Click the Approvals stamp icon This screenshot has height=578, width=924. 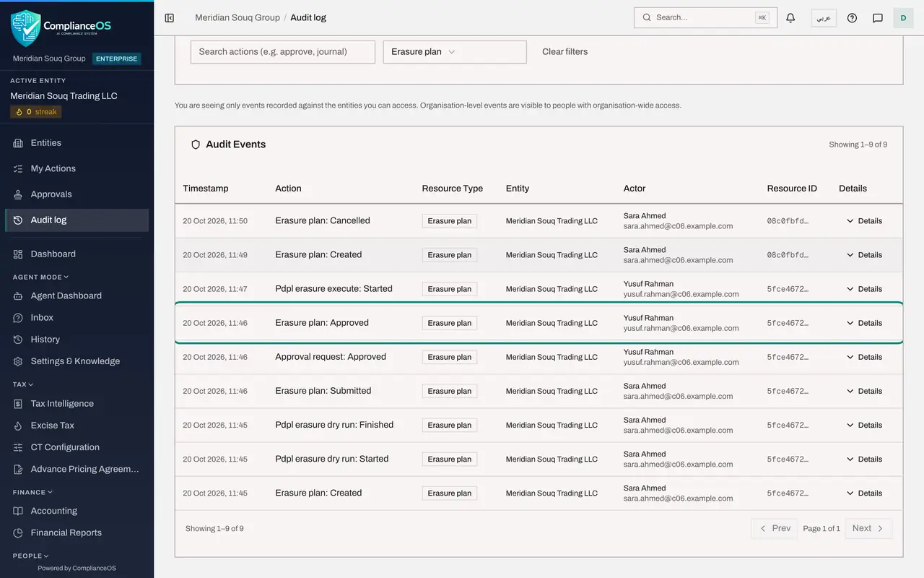click(x=18, y=194)
